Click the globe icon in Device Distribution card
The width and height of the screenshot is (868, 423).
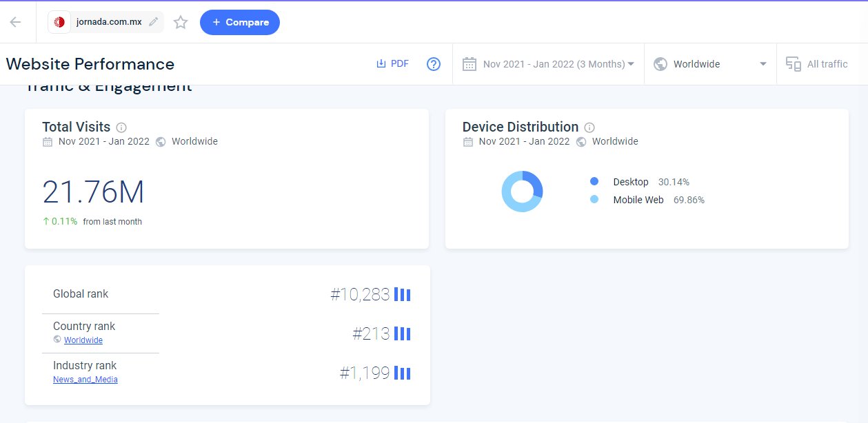[x=581, y=142]
